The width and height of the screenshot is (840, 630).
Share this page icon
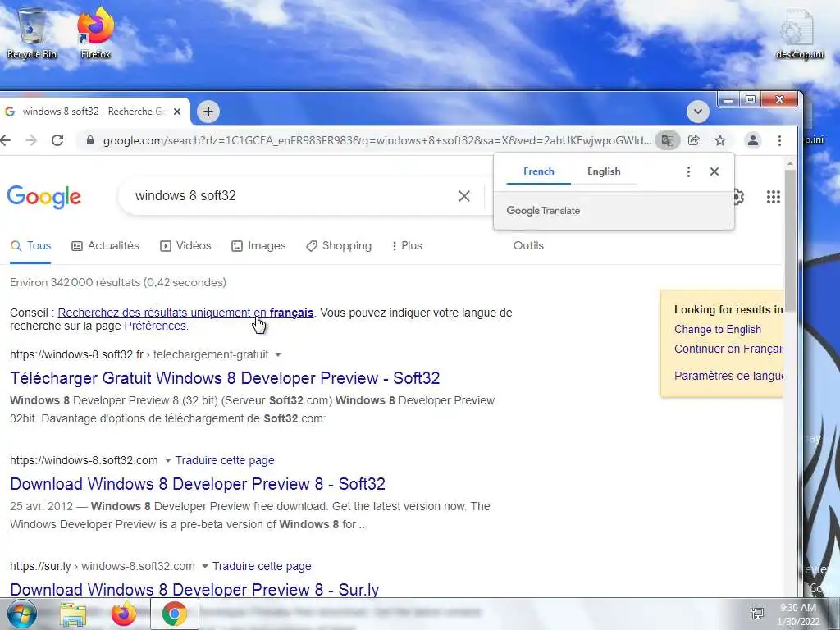[694, 140]
